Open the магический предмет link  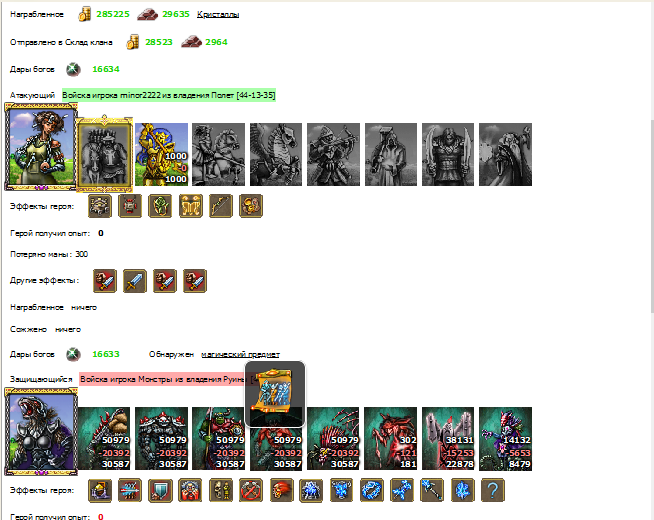tap(240, 354)
